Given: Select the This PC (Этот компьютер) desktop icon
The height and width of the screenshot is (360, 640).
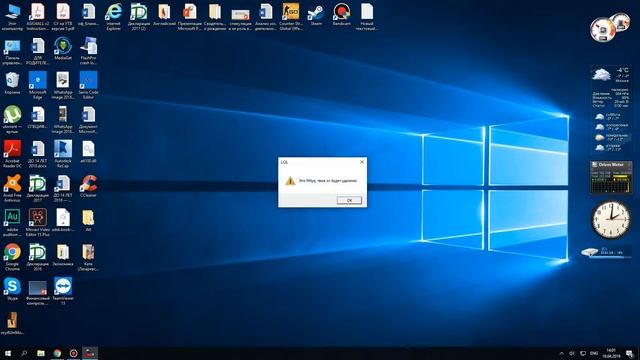Looking at the screenshot, I should click(12, 17).
